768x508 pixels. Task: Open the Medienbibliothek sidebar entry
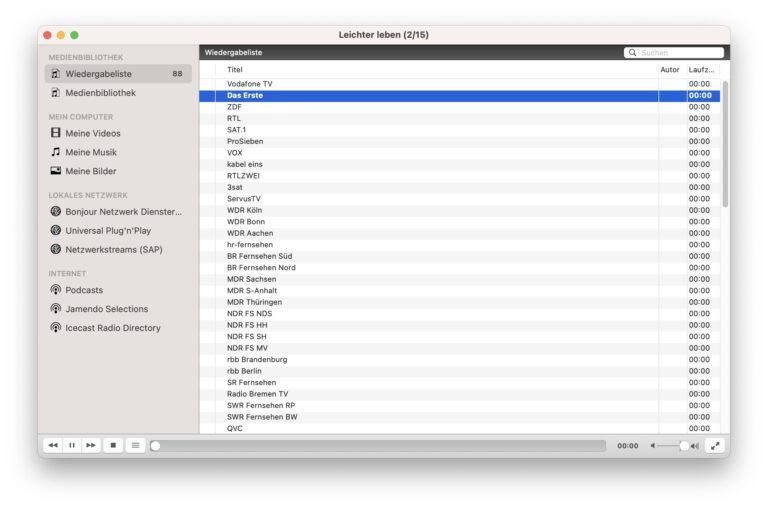coord(118,93)
